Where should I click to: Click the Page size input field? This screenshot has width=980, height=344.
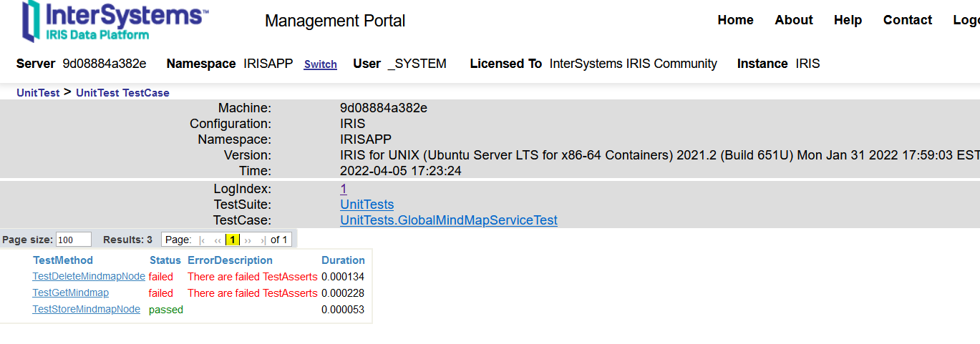(73, 240)
